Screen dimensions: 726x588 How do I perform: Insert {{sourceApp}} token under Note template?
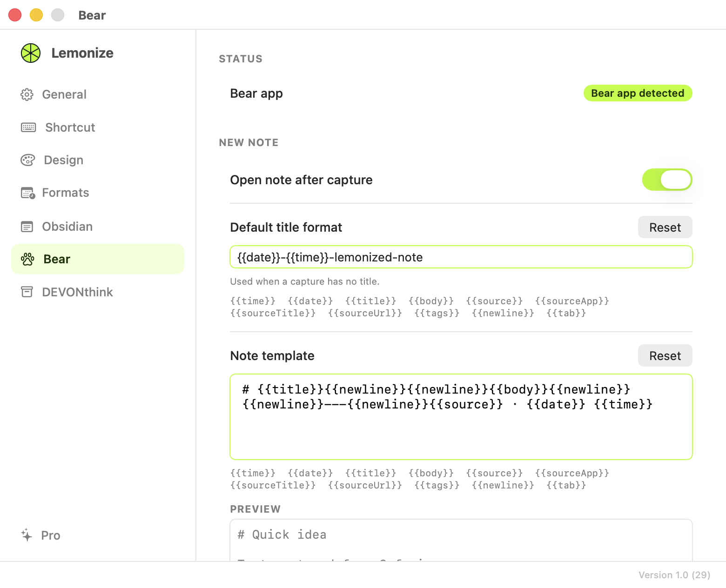572,473
